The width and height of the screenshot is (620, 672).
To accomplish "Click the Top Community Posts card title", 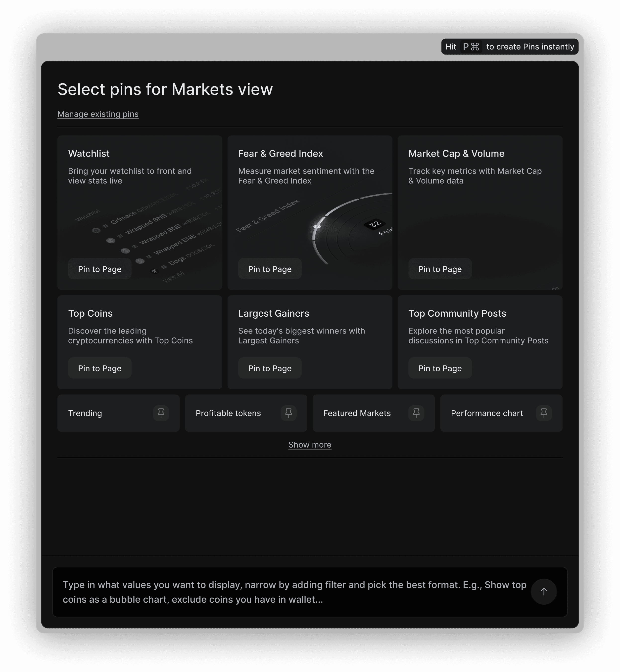I will (457, 313).
